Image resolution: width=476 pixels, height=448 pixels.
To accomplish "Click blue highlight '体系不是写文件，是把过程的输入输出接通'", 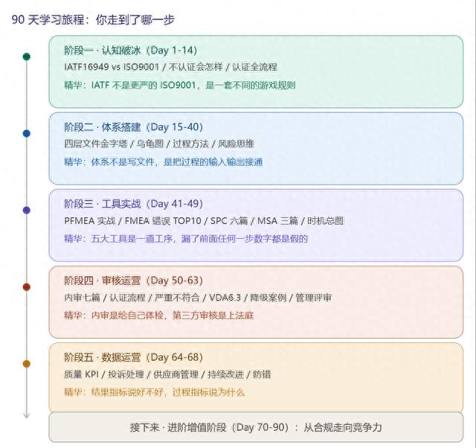I will tap(177, 162).
